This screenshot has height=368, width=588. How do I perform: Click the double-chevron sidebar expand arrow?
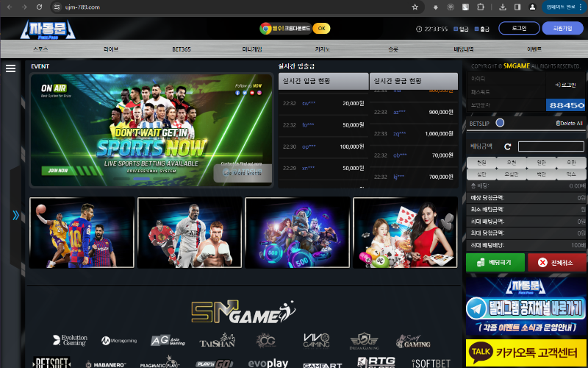[15, 216]
